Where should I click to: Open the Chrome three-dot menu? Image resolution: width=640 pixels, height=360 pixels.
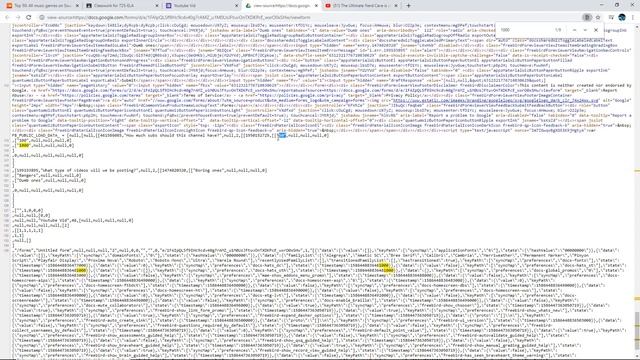coord(633,18)
